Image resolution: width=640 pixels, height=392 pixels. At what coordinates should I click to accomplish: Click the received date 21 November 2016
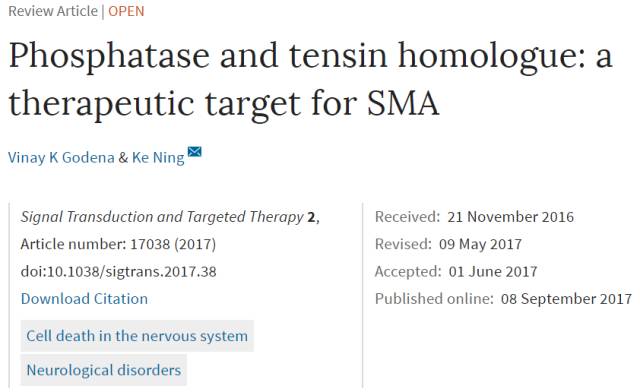pyautogui.click(x=511, y=217)
